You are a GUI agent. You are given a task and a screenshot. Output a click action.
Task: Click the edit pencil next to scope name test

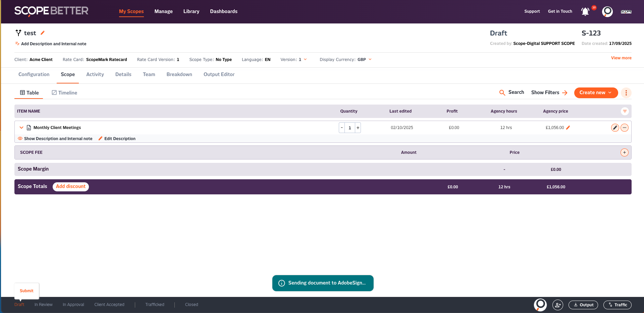tap(43, 33)
